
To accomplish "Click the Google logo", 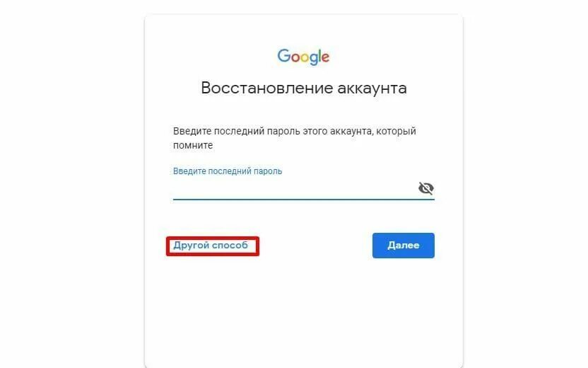I will [303, 57].
